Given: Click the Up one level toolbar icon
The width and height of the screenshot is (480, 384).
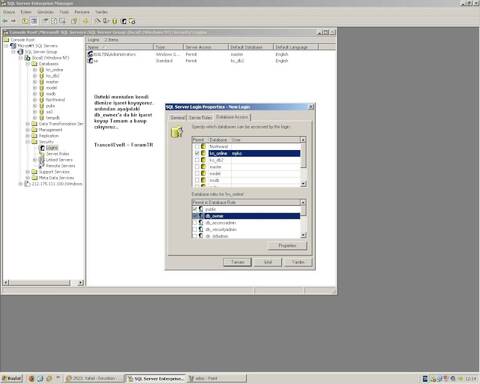Looking at the screenshot, I should coord(25,21).
